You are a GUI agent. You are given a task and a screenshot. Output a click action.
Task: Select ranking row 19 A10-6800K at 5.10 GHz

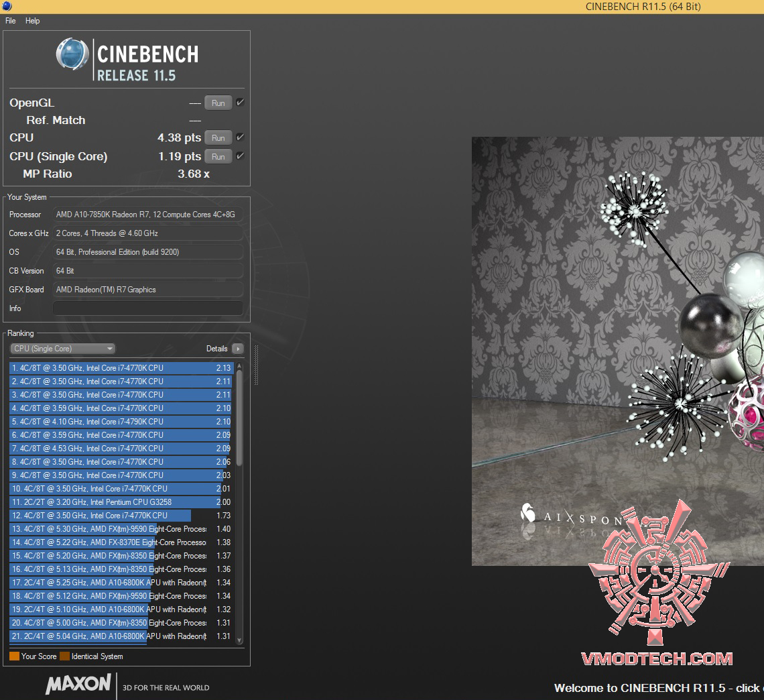[122, 609]
